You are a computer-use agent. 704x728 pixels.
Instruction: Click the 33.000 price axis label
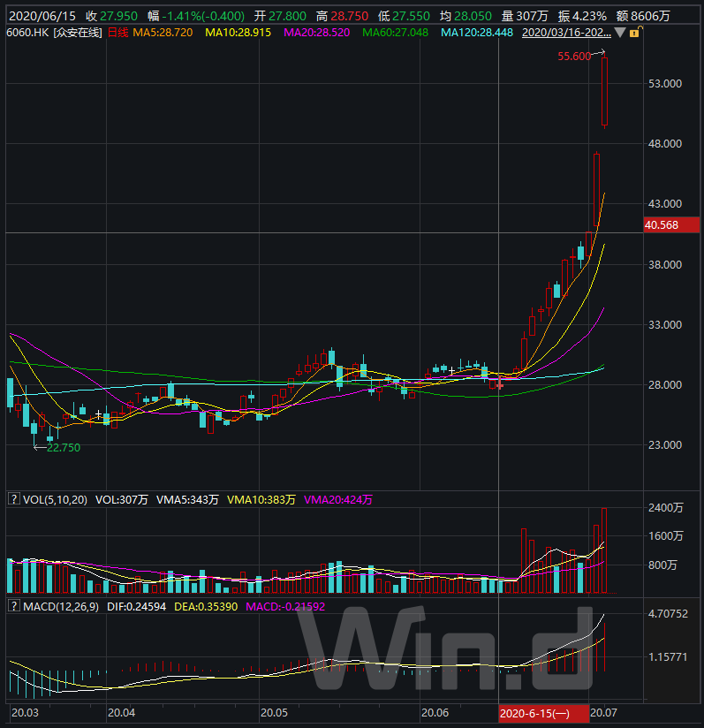pos(665,324)
